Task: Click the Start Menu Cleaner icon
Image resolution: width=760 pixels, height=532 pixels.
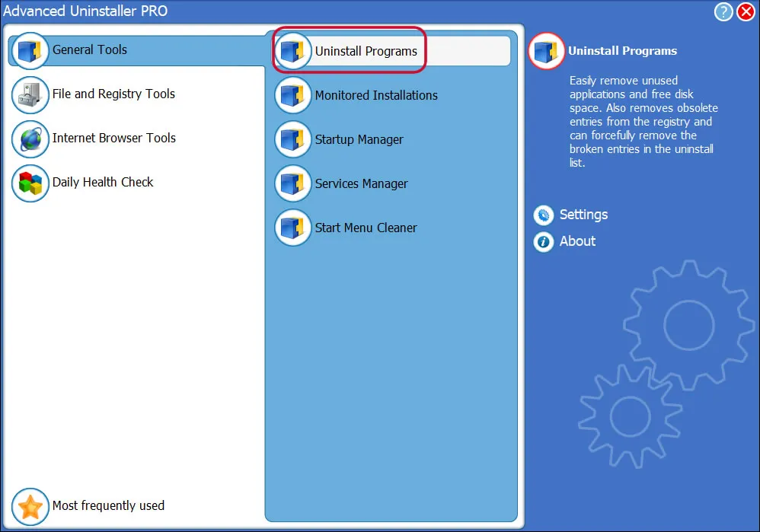Action: [292, 228]
